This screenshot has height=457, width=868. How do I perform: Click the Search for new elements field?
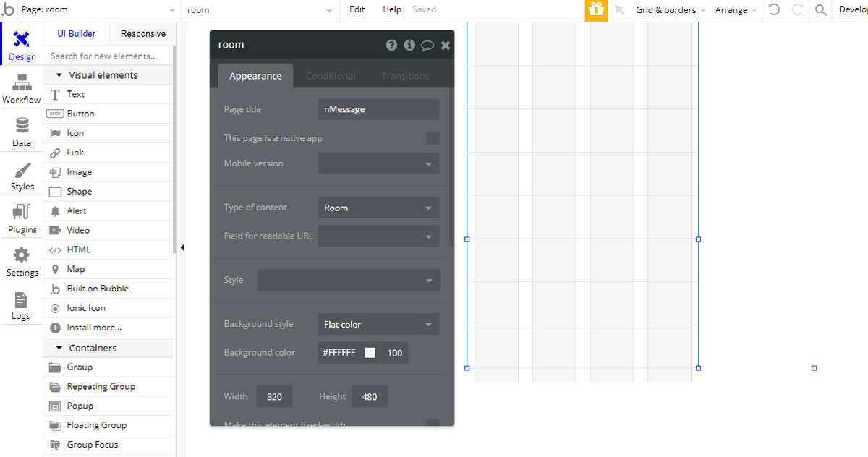109,56
